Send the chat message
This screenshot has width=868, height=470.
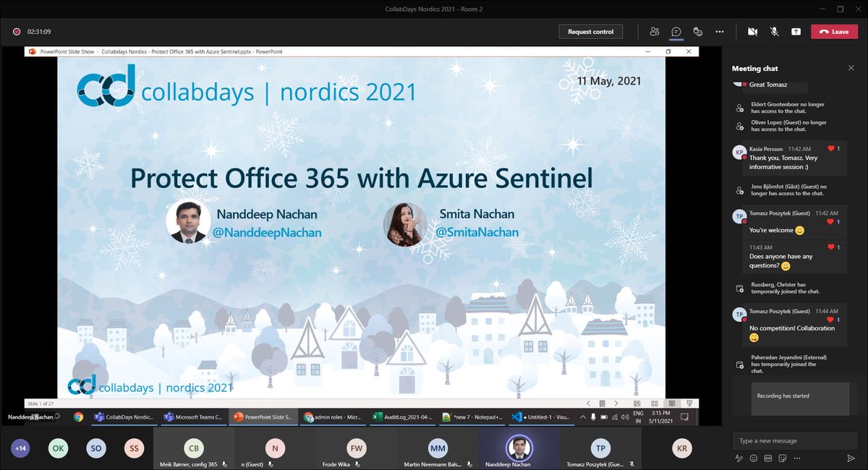[x=851, y=458]
